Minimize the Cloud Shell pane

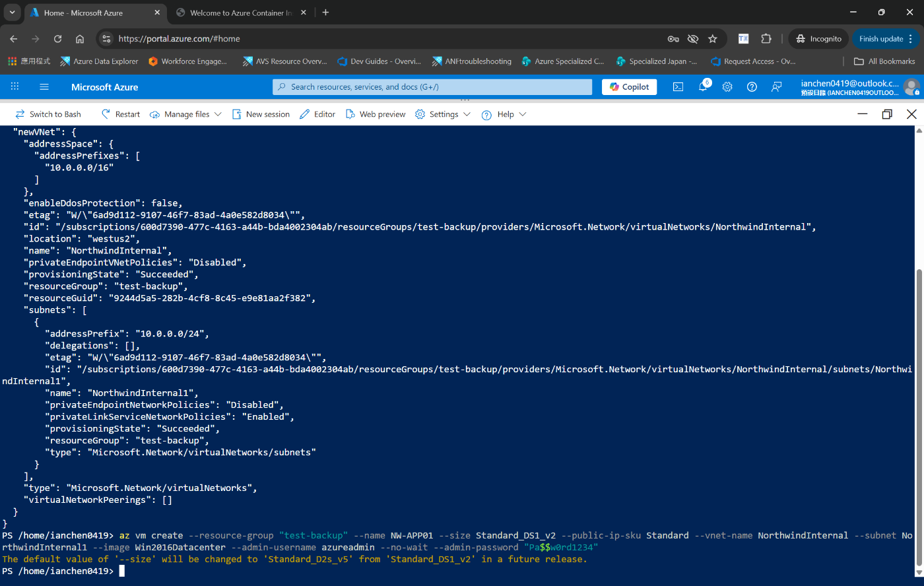point(863,114)
